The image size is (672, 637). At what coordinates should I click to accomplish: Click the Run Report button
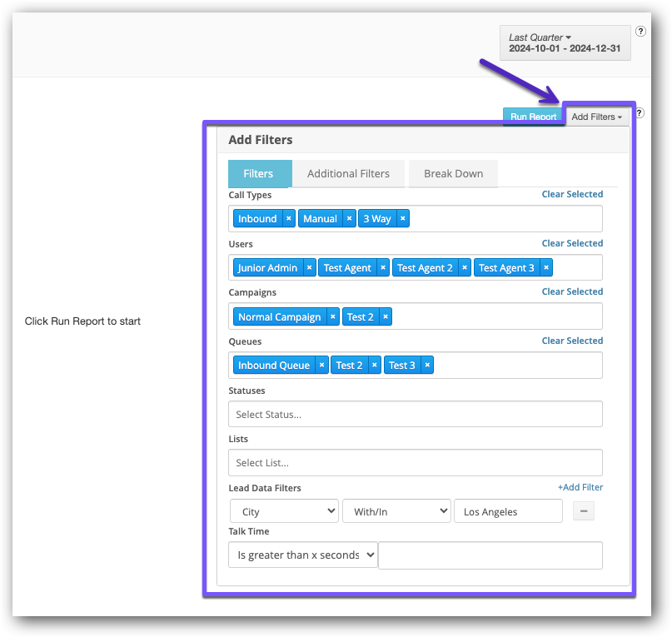click(534, 117)
